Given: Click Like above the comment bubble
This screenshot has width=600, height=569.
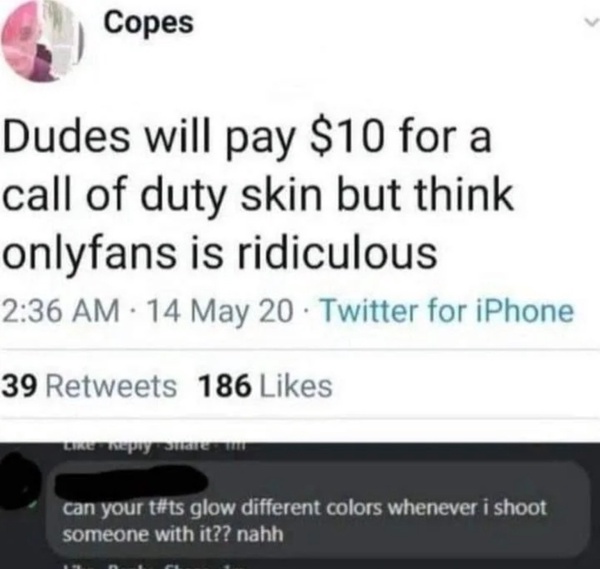Looking at the screenshot, I should tap(73, 446).
